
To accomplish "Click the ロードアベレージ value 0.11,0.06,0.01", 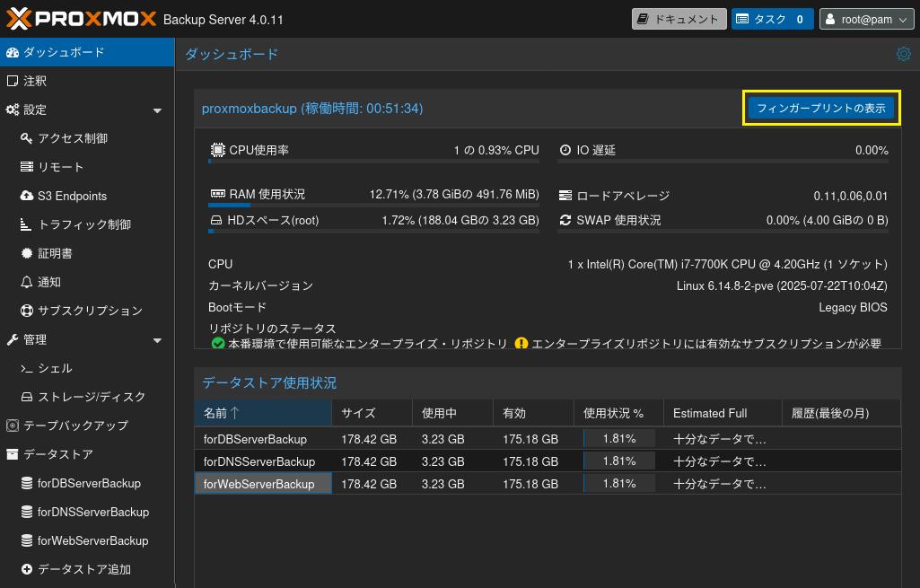I will 850,196.
